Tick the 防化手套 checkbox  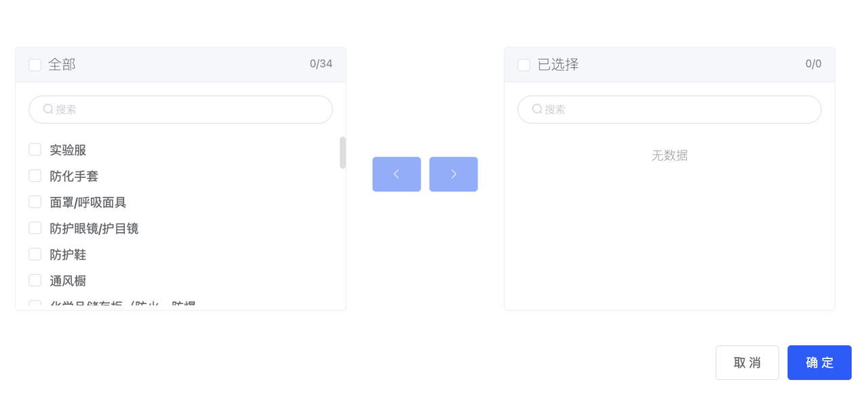pos(35,176)
